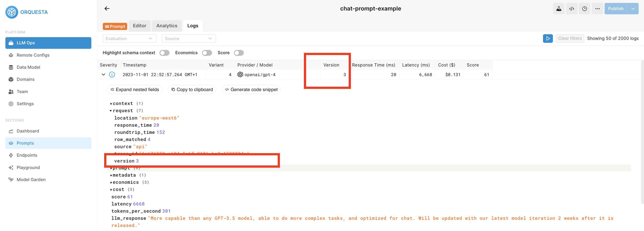The image size is (644, 231).
Task: Click the Prompts layers icon in sidebar
Action: coord(11,143)
